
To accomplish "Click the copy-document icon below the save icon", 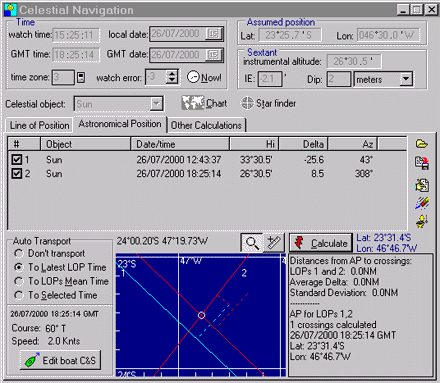I will 422,185.
